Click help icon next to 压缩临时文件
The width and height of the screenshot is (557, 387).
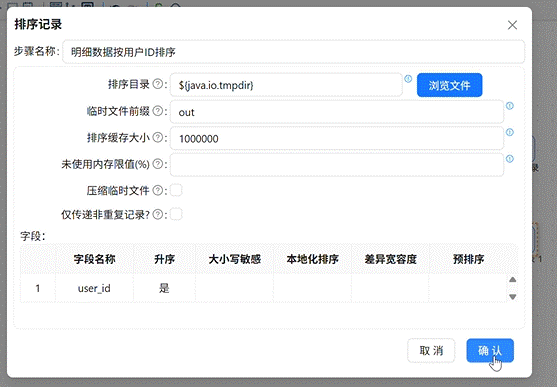tap(157, 190)
